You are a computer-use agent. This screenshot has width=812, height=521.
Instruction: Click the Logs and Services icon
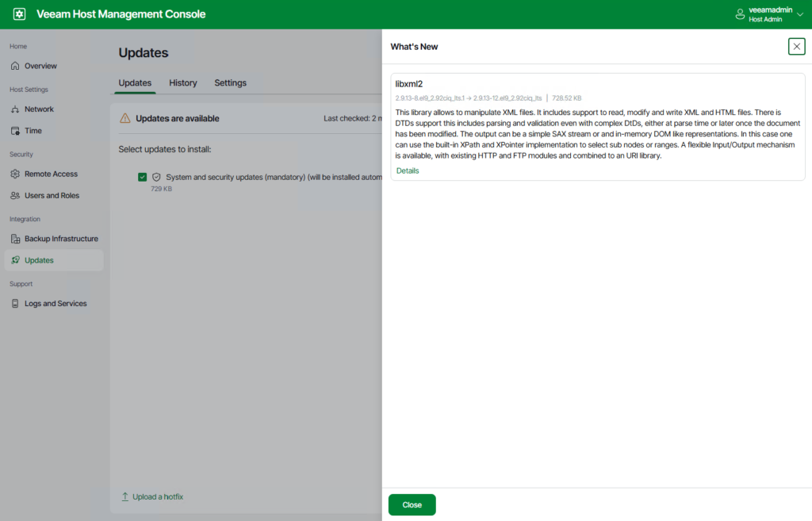coord(15,304)
